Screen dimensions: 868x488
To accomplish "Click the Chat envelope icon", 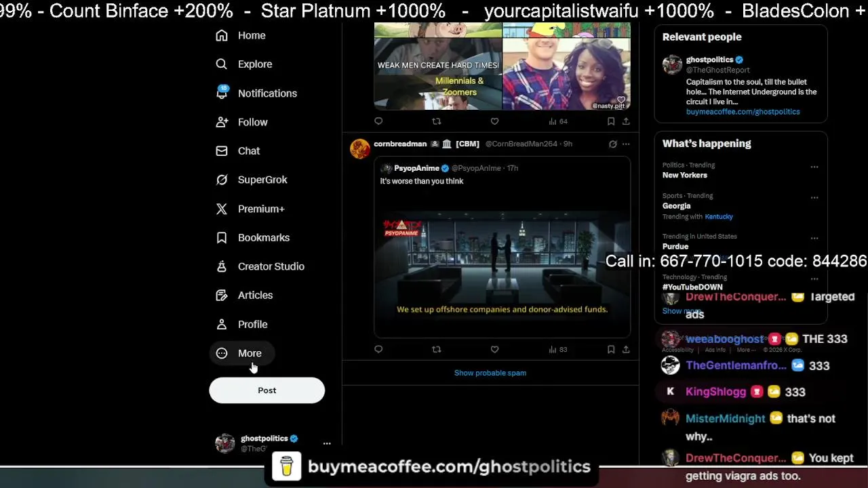I will 222,151.
